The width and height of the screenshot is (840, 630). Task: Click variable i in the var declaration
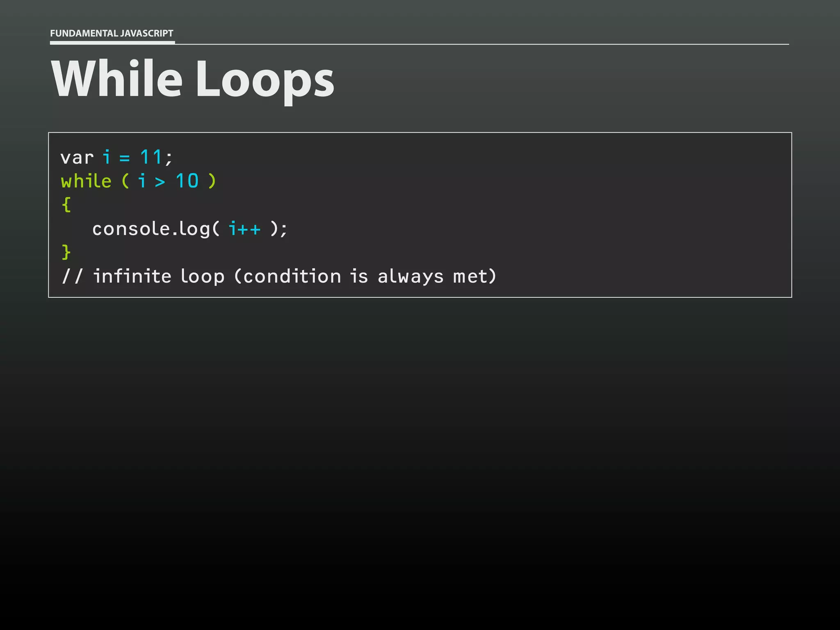[x=107, y=157]
